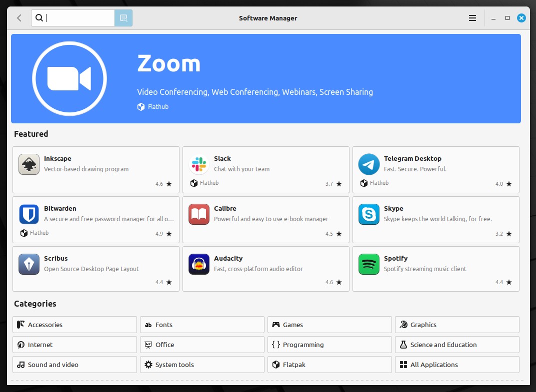Go back using the back arrow
The height and width of the screenshot is (392, 536).
pos(19,18)
